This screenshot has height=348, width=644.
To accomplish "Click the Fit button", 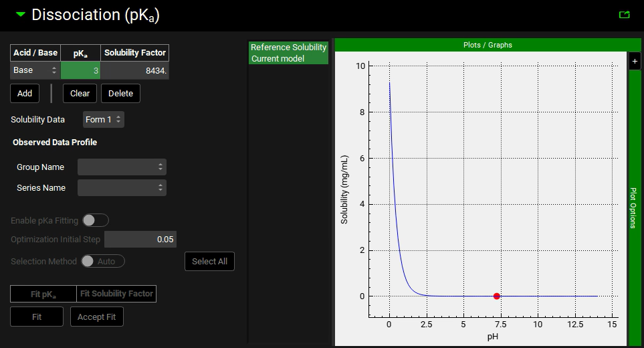I will click(x=37, y=317).
